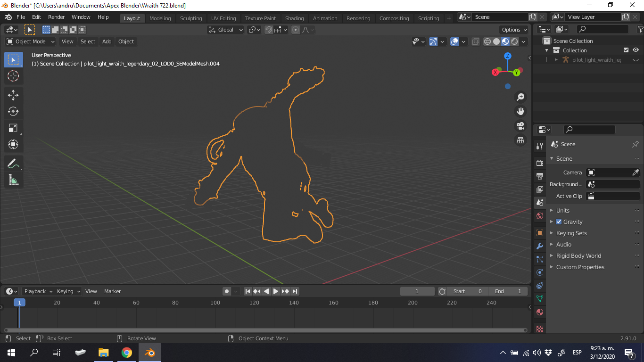Open the Object Mode dropdown

point(31,41)
